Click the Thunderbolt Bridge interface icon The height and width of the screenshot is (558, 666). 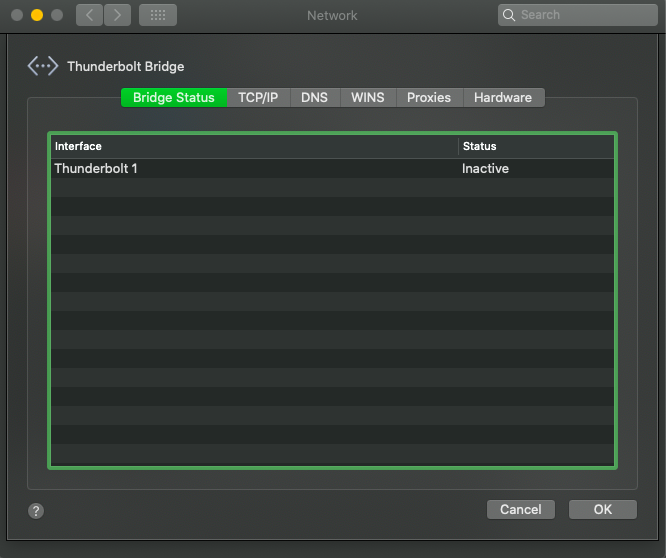(x=42, y=66)
